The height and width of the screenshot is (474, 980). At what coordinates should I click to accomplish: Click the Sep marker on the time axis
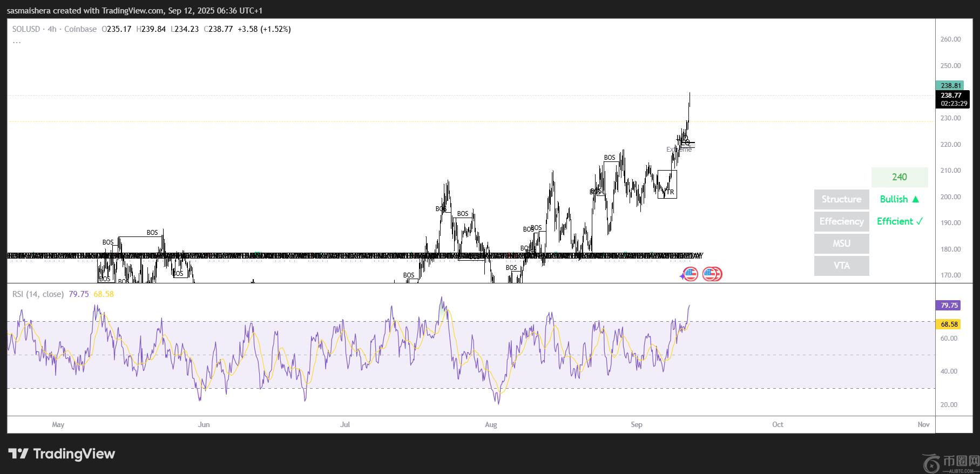[x=637, y=425]
